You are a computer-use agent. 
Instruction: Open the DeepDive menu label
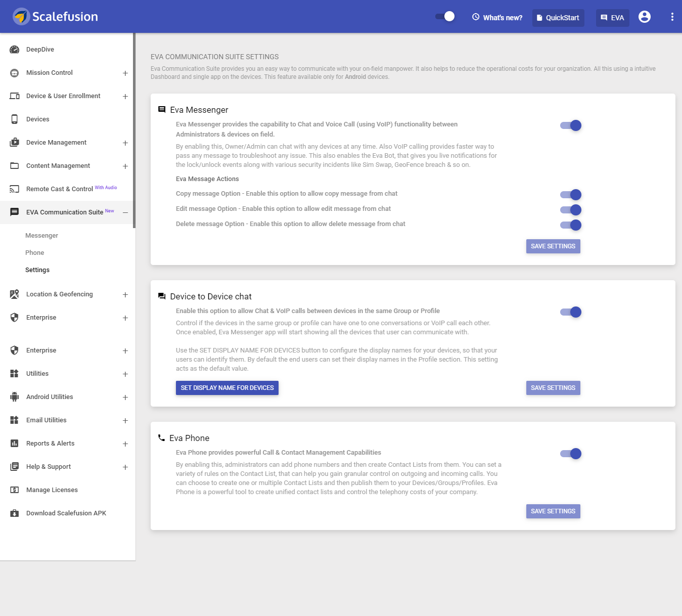pyautogui.click(x=40, y=50)
